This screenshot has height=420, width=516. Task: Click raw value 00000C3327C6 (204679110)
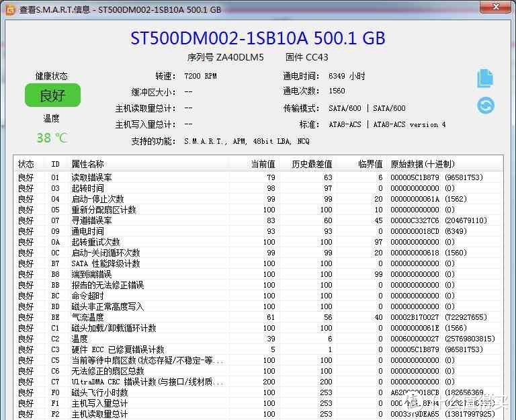click(x=439, y=220)
